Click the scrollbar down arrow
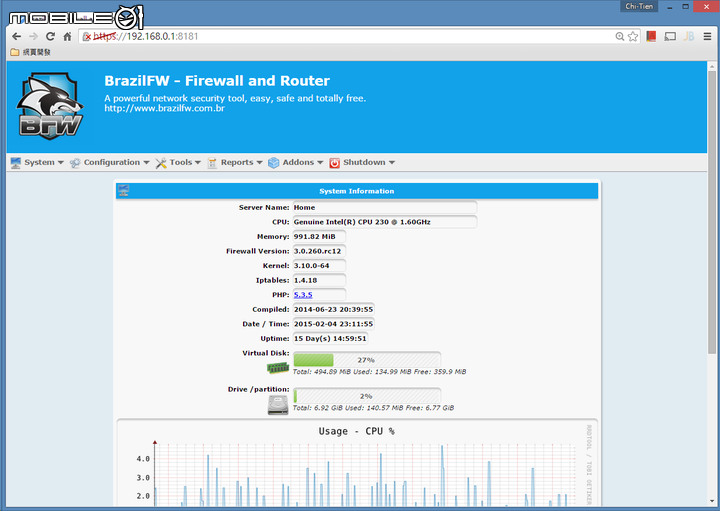The height and width of the screenshot is (511, 720). [712, 501]
